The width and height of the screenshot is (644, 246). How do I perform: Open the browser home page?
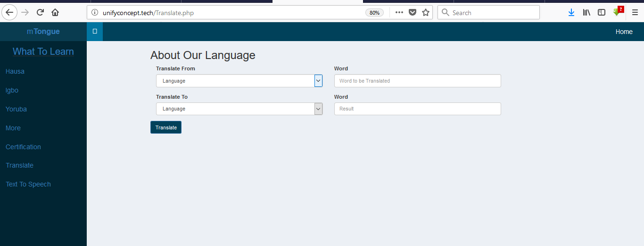pyautogui.click(x=55, y=12)
